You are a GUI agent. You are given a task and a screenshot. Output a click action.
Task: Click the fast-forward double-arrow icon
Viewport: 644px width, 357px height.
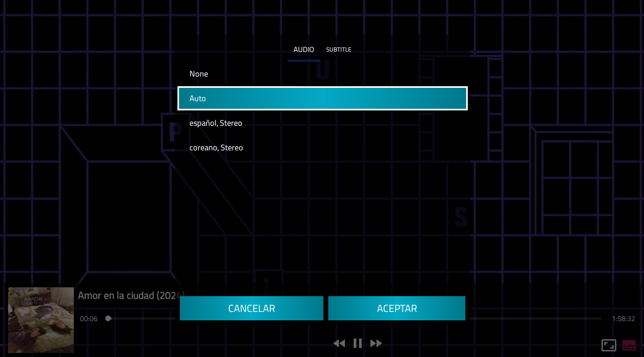tap(376, 343)
